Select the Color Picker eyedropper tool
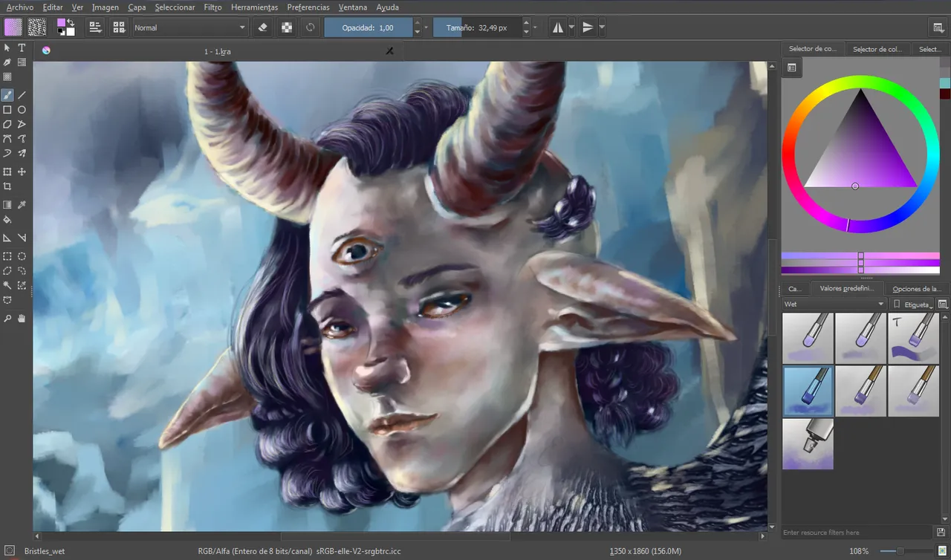The image size is (951, 560). pos(22,205)
